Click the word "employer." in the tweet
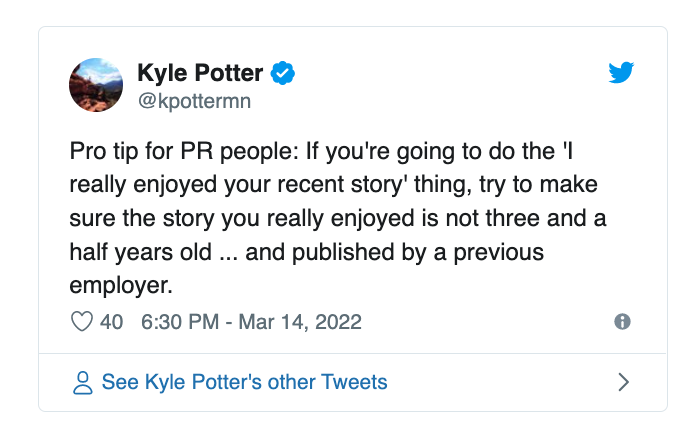 122,285
